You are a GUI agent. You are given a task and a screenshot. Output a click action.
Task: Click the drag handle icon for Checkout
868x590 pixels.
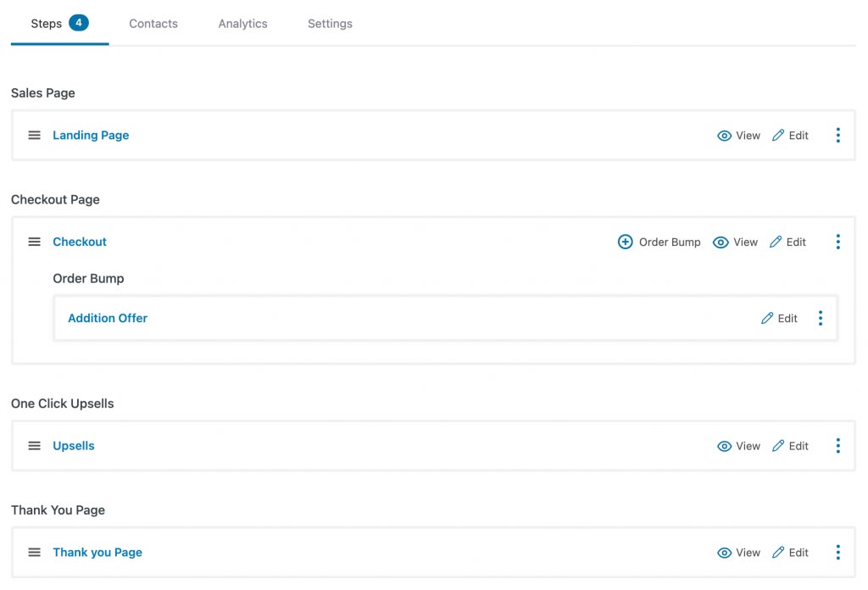(34, 242)
